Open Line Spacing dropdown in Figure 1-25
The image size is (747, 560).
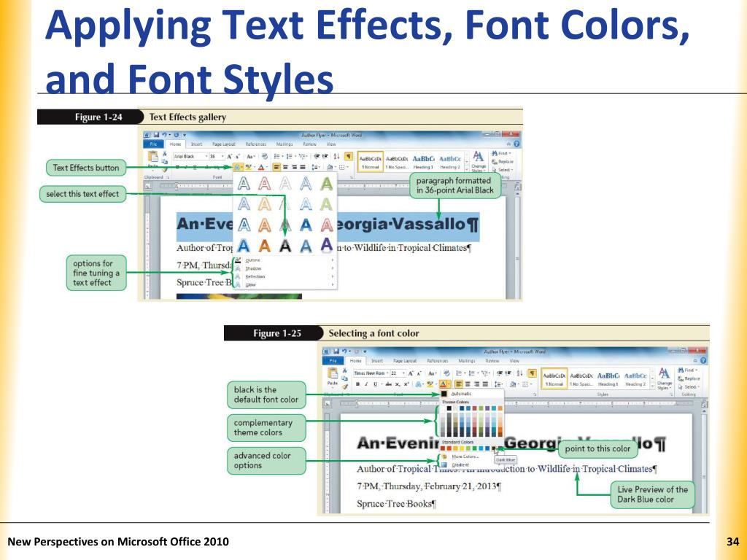tap(499, 384)
